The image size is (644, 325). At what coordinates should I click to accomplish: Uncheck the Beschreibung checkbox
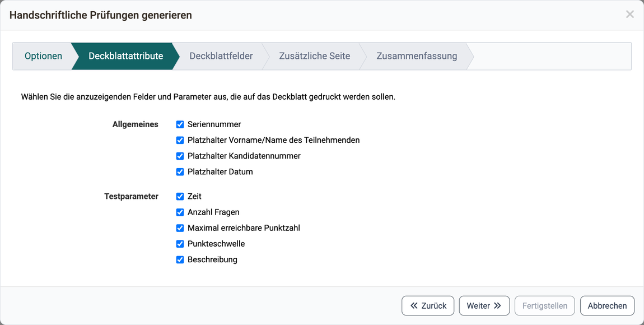tap(180, 259)
